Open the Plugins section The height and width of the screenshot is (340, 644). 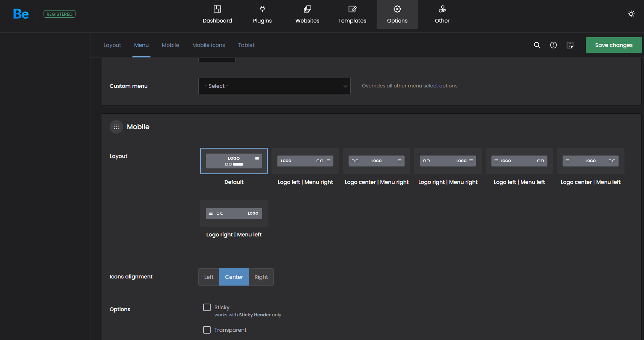click(262, 14)
